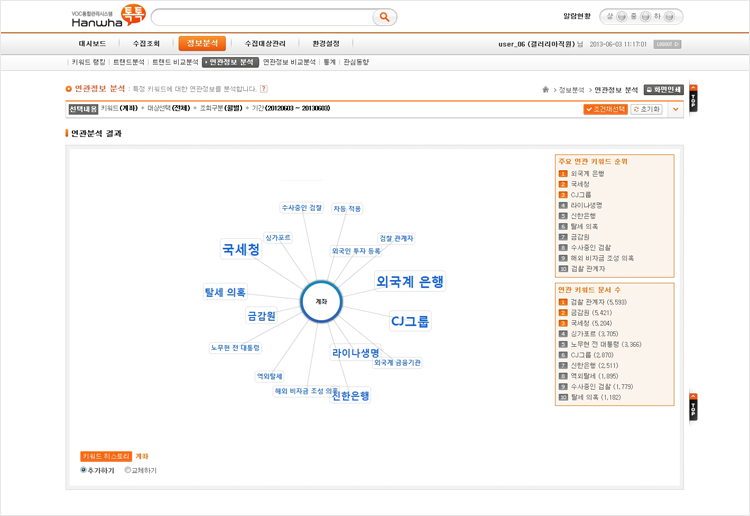750x516 pixels.
Task: Click the central 계좌 node circle
Action: [321, 301]
